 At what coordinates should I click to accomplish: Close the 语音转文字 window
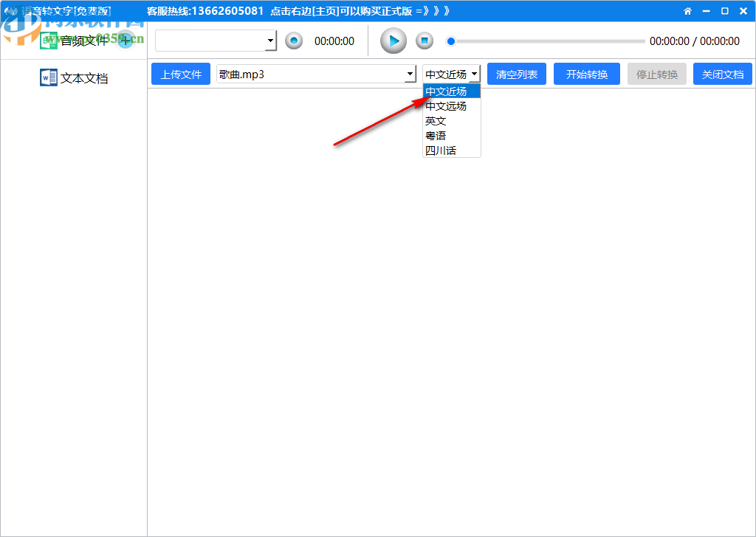(743, 11)
